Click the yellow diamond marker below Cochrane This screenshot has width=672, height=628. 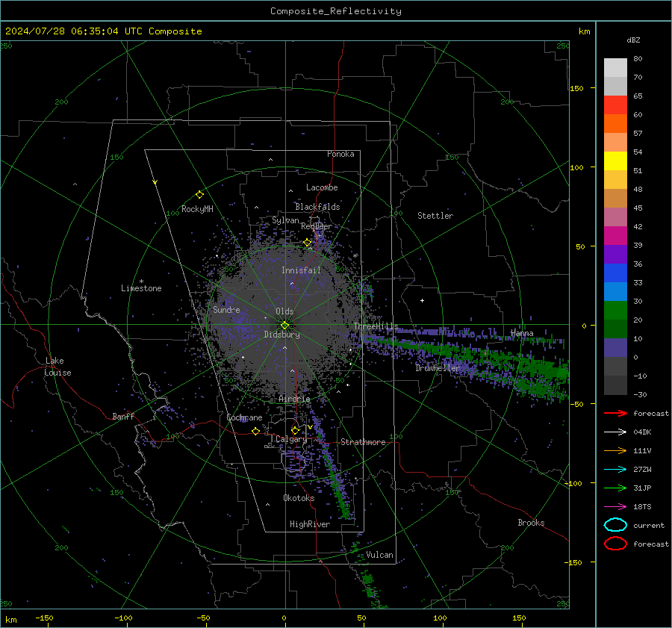click(255, 431)
